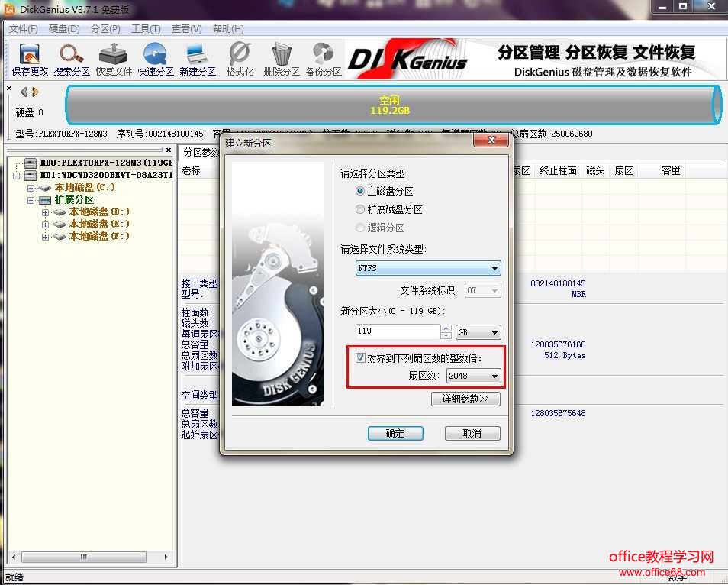Open the GB size unit dropdown

click(478, 332)
